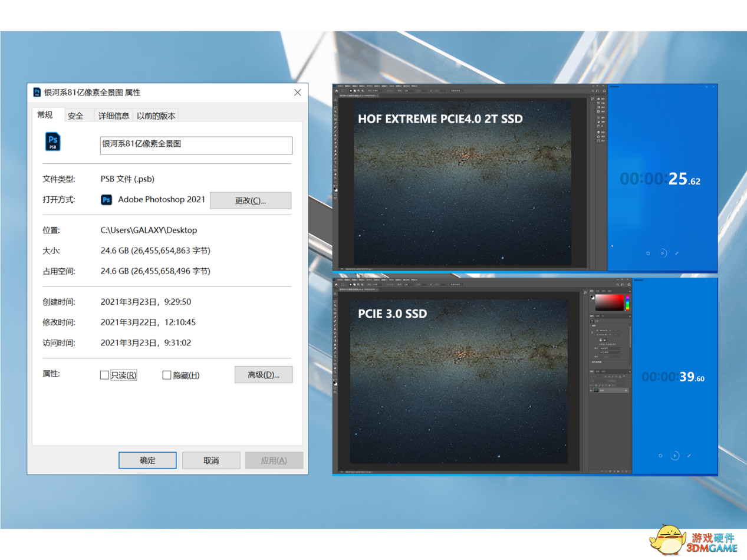Close the 属性 dialog with X
The image size is (747, 560).
point(298,93)
